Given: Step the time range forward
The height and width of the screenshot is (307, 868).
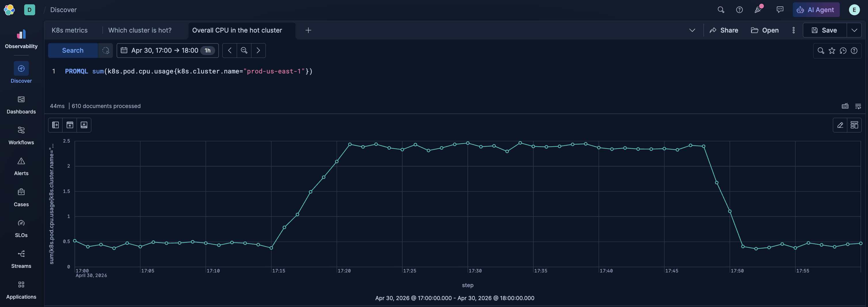Looking at the screenshot, I should pyautogui.click(x=258, y=51).
